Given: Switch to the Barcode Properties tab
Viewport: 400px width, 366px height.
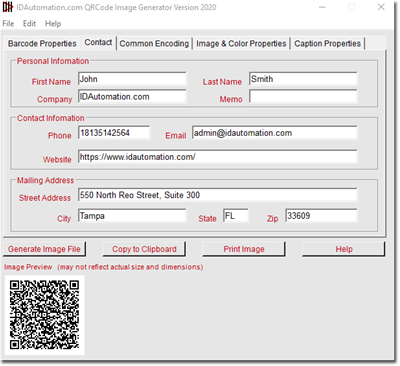Looking at the screenshot, I should click(x=42, y=44).
